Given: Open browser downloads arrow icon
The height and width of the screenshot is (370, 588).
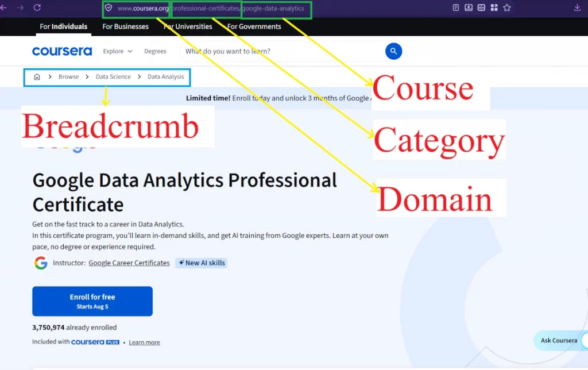Looking at the screenshot, I should pos(577,7).
